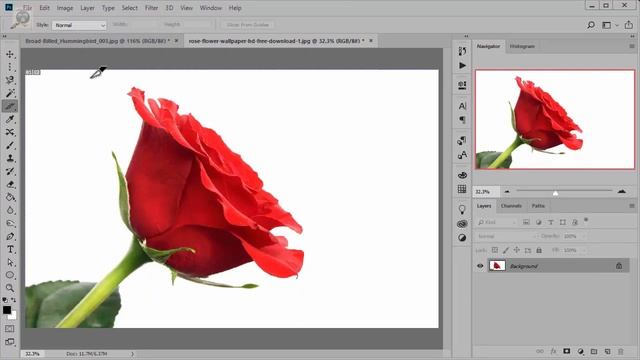640x360 pixels.
Task: Select the Brush tool
Action: coord(10,145)
